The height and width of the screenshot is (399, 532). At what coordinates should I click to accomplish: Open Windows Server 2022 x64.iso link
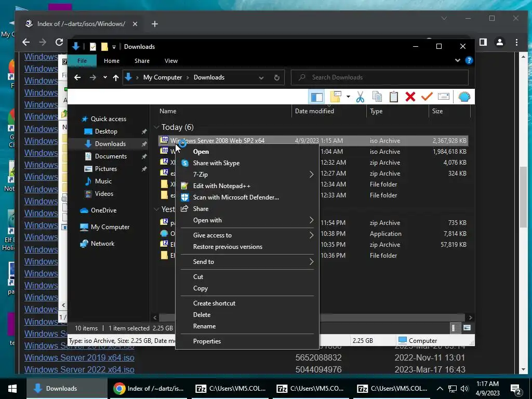(79, 369)
